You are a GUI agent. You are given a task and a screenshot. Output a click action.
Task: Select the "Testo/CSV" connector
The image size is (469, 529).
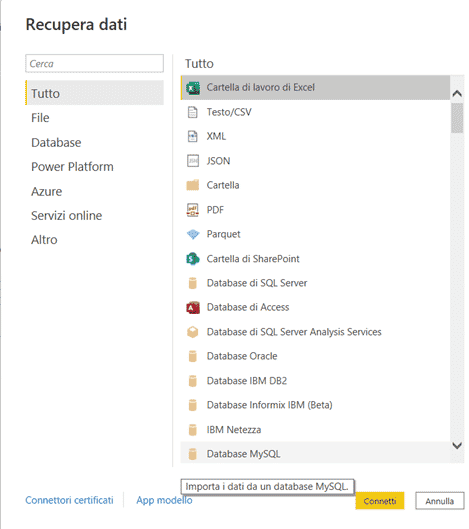[229, 112]
